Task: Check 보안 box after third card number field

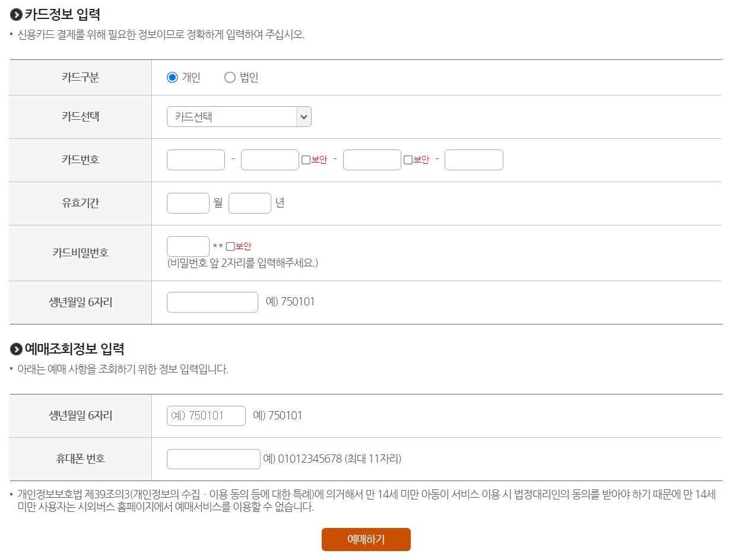Action: (408, 160)
